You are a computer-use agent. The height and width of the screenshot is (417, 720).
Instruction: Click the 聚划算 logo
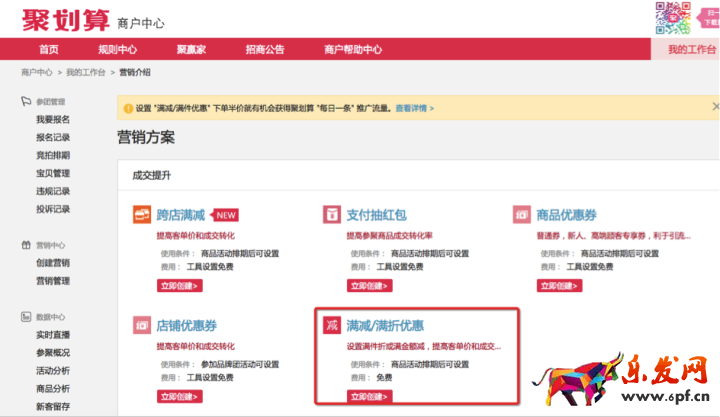(66, 20)
